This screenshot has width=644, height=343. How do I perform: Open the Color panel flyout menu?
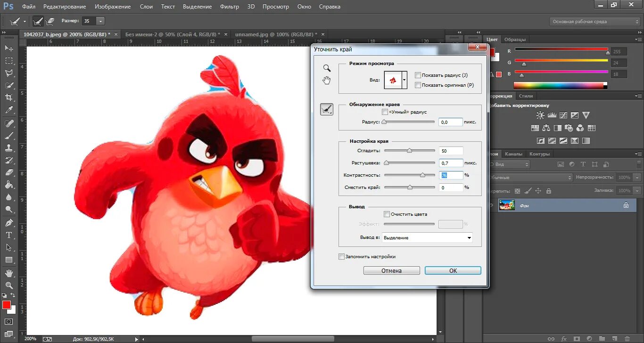pyautogui.click(x=638, y=40)
